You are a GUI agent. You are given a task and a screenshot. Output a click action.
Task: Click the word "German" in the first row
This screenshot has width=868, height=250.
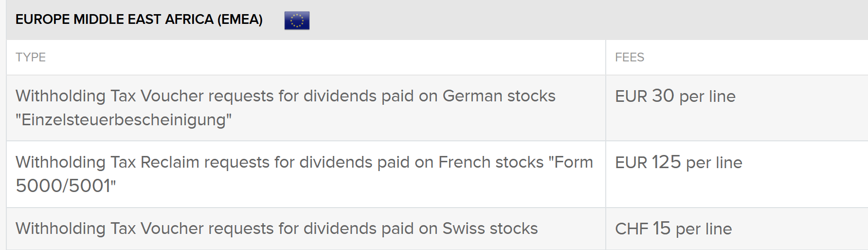(471, 96)
